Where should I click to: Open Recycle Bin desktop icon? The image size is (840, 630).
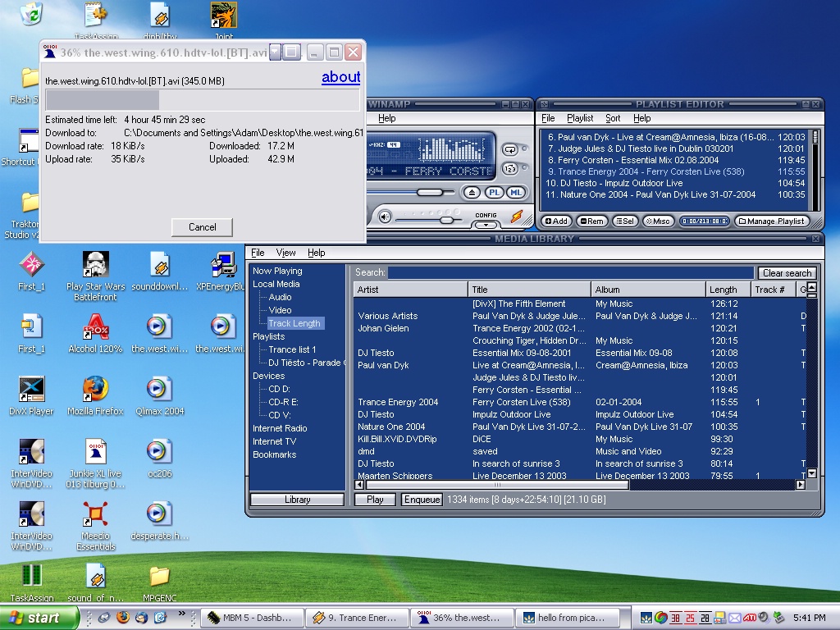point(31,13)
